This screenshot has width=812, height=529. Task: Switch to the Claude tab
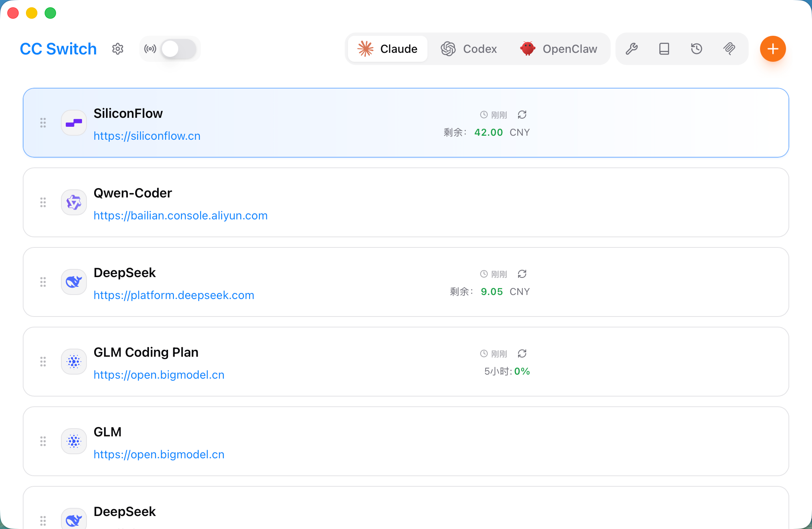tap(388, 49)
